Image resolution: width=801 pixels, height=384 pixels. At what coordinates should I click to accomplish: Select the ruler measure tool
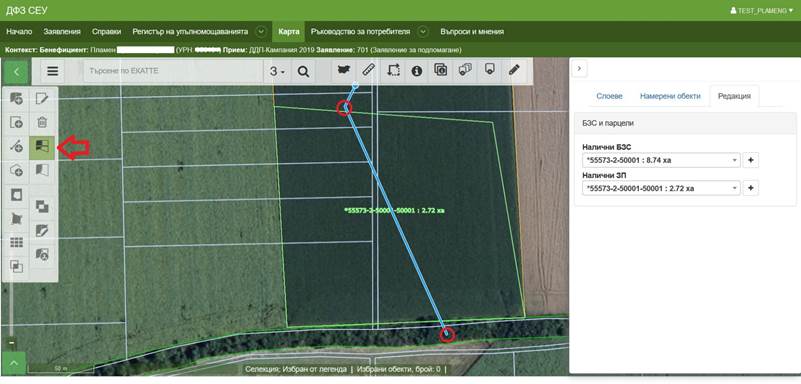368,71
